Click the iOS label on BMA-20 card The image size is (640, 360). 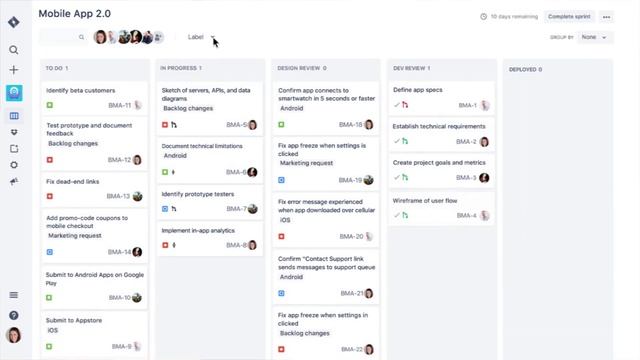point(285,220)
